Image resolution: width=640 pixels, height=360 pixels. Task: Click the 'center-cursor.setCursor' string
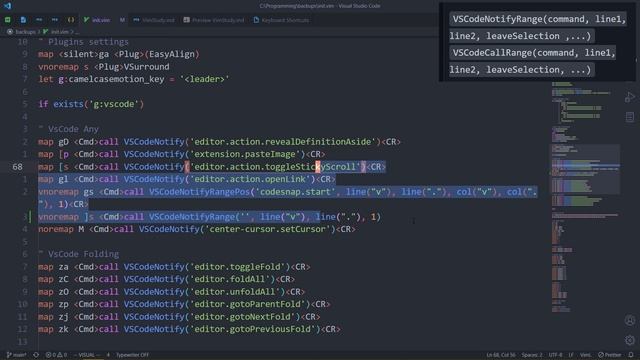coord(268,229)
